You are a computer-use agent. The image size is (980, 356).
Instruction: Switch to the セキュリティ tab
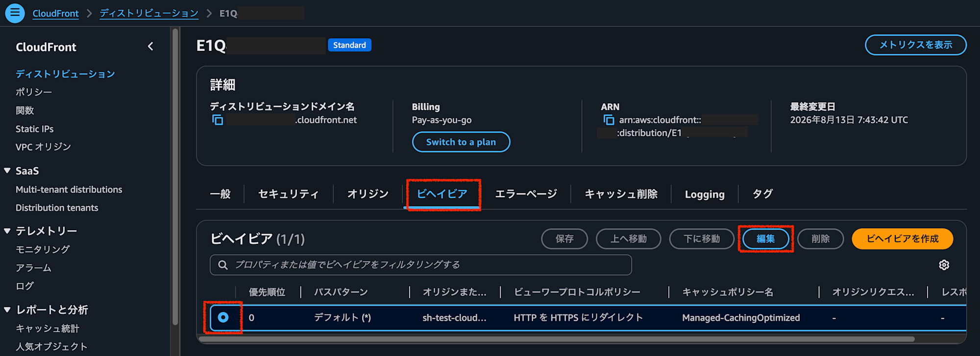coord(289,194)
